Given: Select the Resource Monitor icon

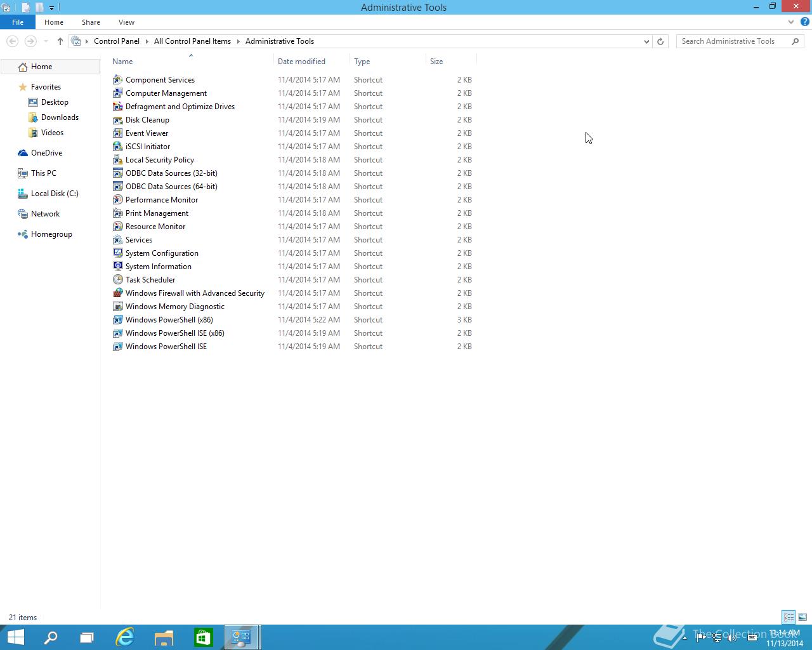Looking at the screenshot, I should [117, 227].
